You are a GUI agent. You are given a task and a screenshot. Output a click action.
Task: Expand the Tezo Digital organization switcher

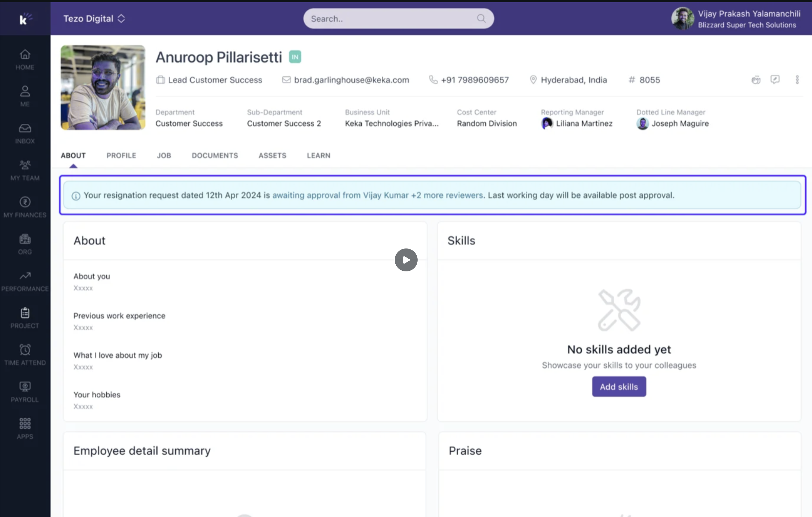point(94,18)
